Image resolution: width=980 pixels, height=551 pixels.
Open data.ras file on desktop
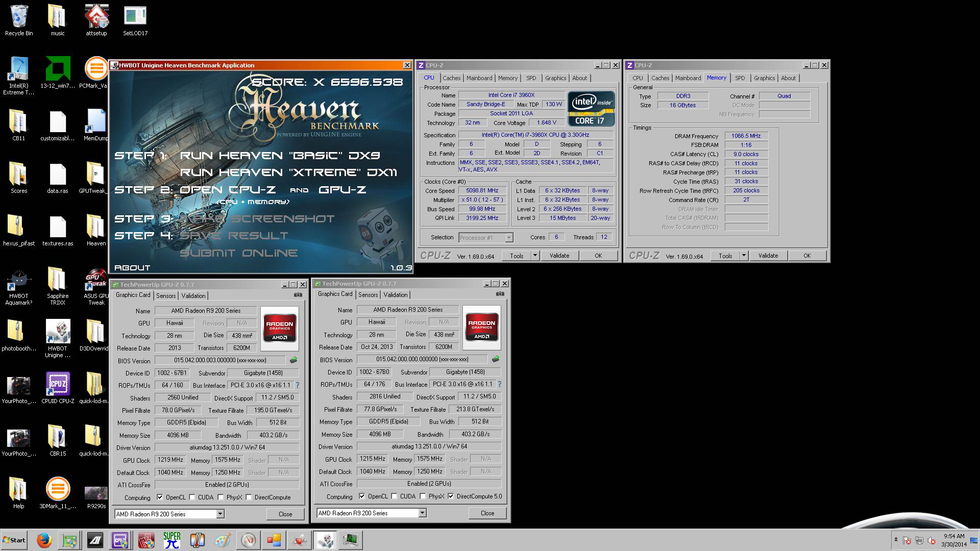tap(58, 178)
